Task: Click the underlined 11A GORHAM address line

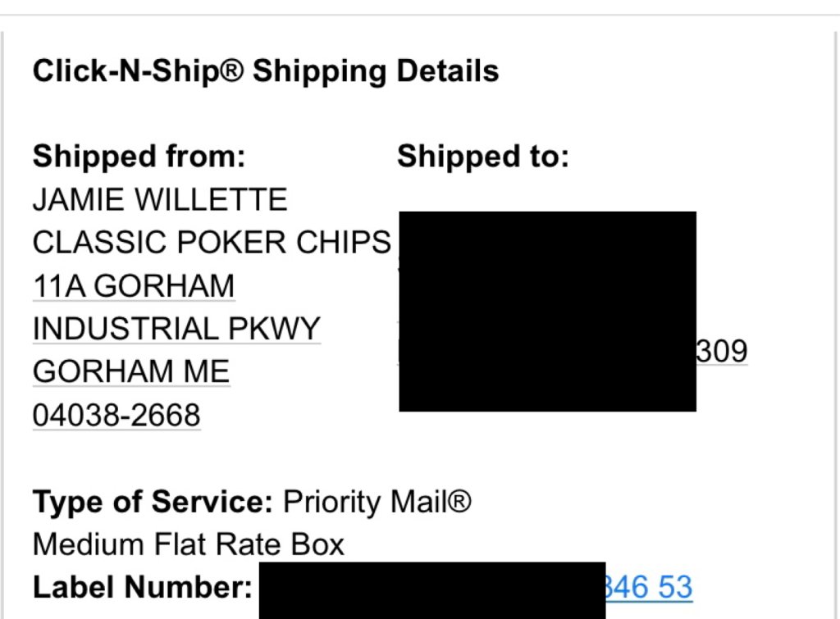Action: [134, 286]
